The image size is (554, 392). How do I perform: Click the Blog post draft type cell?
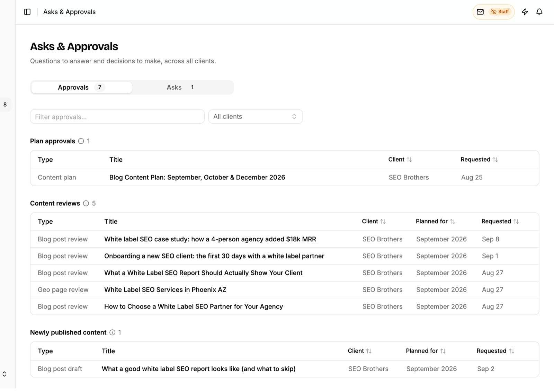coord(60,369)
